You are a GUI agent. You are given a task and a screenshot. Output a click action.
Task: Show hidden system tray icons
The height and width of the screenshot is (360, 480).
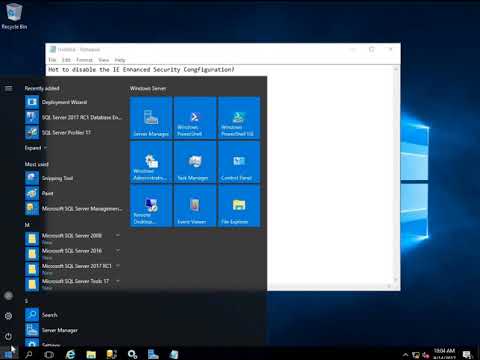[x=405, y=355]
